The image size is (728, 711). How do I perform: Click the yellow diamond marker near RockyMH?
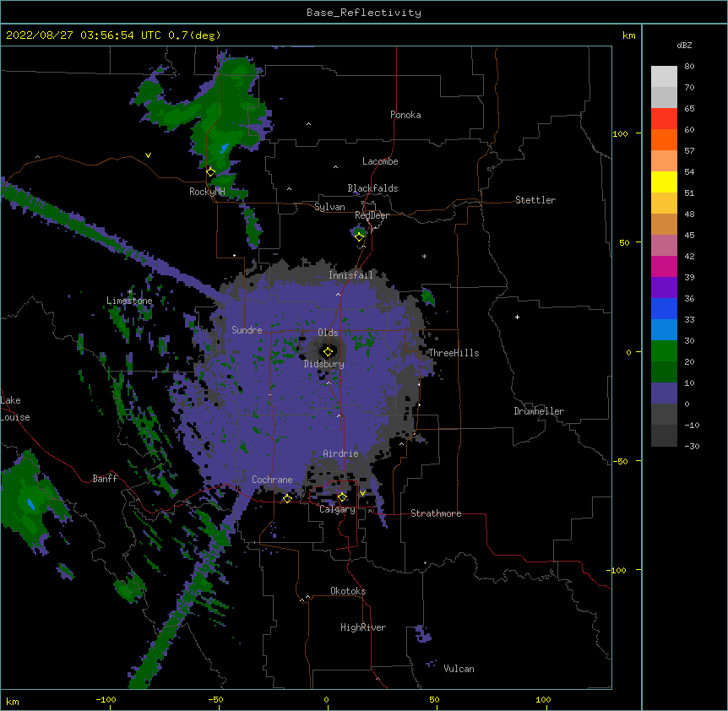[210, 172]
